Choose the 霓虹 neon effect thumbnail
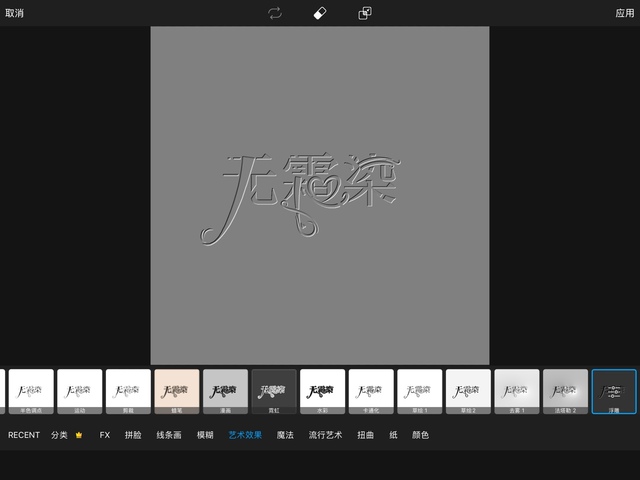 (274, 391)
